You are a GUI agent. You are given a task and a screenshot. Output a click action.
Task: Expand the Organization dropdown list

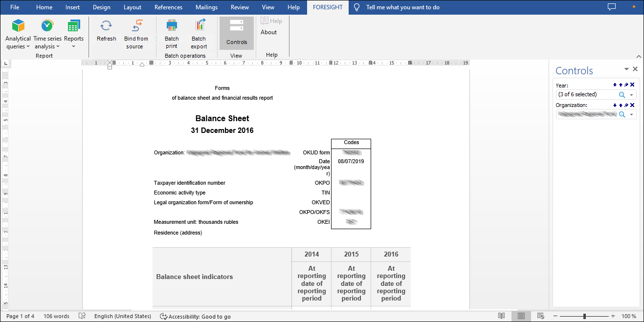pos(631,114)
